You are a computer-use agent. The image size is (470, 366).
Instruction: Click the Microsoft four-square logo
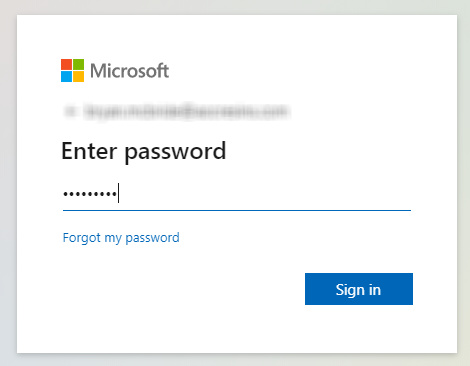click(72, 70)
